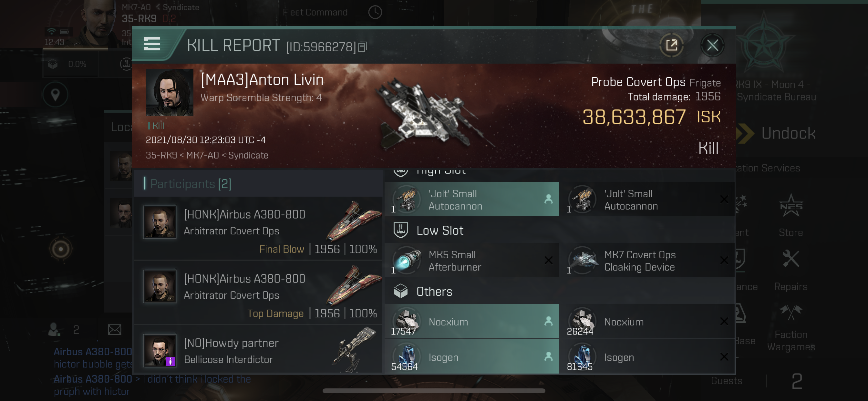Open the mail envelope icon
This screenshot has width=868, height=401.
click(115, 329)
